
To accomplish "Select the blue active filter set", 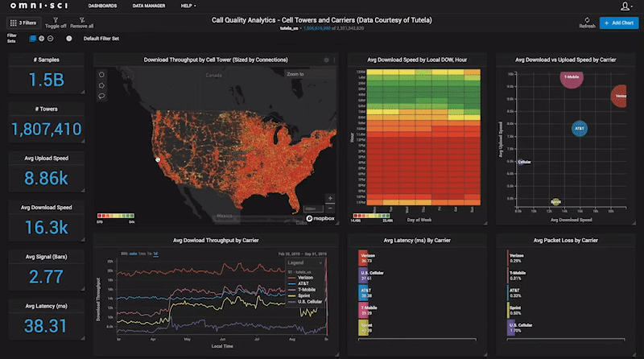I will coord(32,39).
